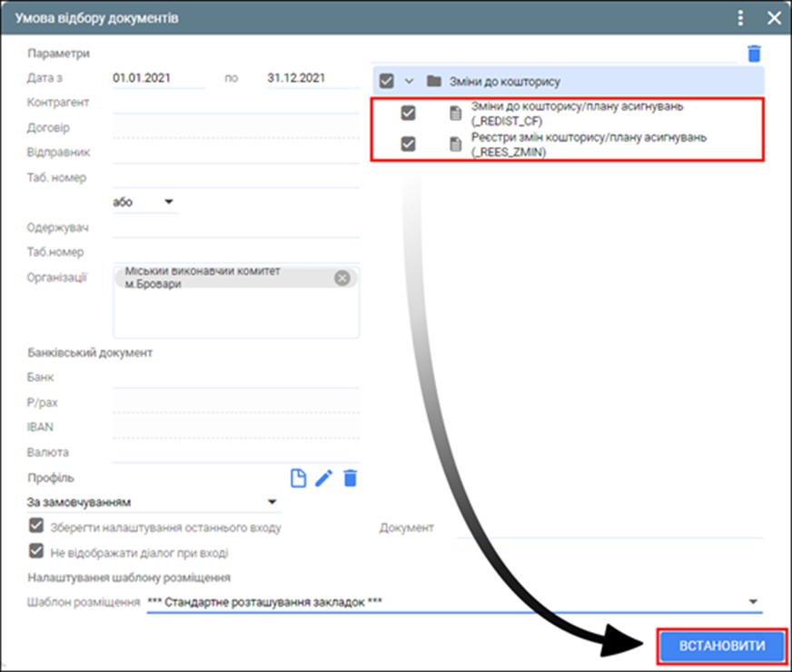Close the Умова відбору документів dialog
792x672 pixels.
click(x=774, y=18)
